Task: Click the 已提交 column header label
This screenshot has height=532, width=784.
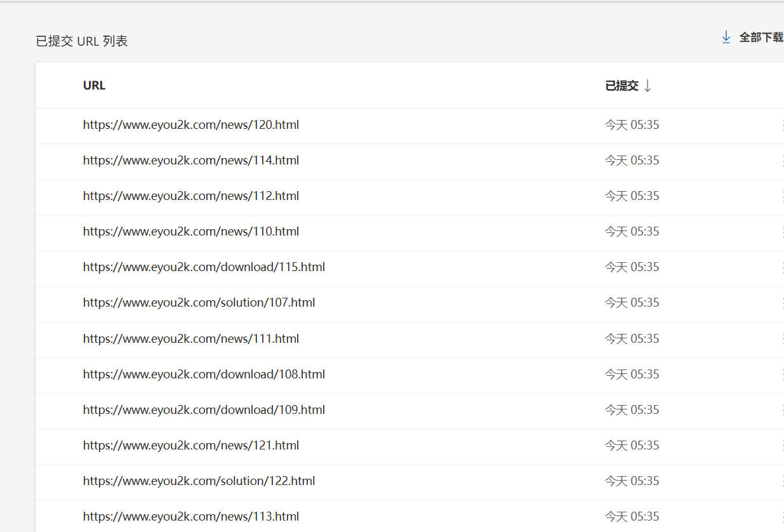Action: pos(621,86)
